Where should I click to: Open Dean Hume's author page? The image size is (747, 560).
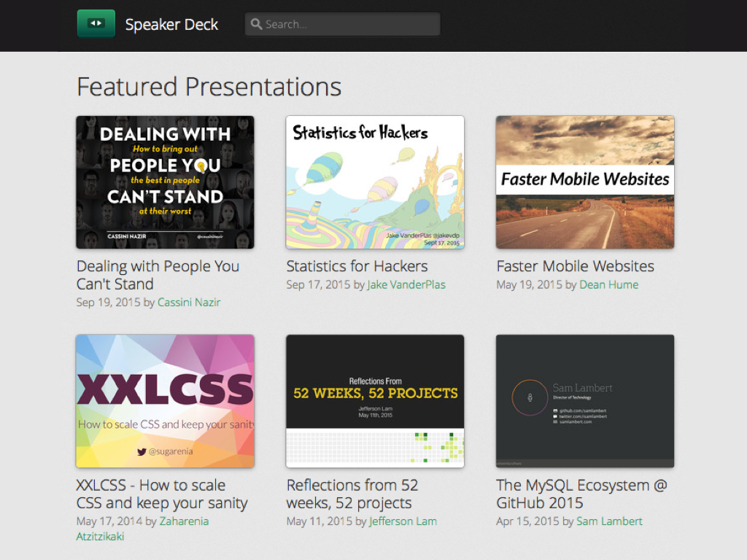point(608,285)
